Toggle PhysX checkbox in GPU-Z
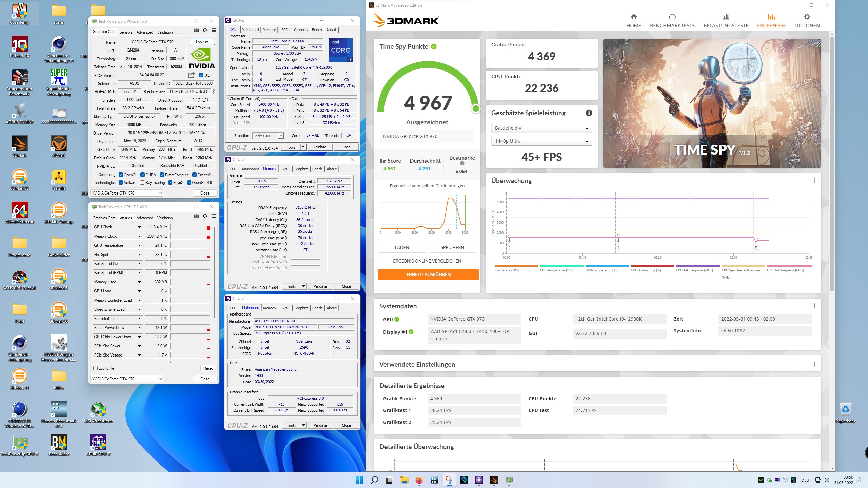 170,183
